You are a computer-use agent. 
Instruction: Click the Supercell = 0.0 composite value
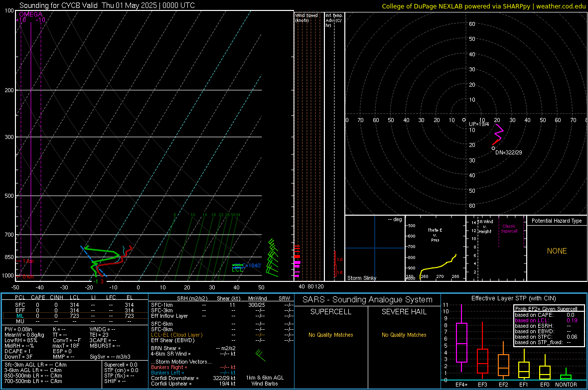tap(121, 365)
